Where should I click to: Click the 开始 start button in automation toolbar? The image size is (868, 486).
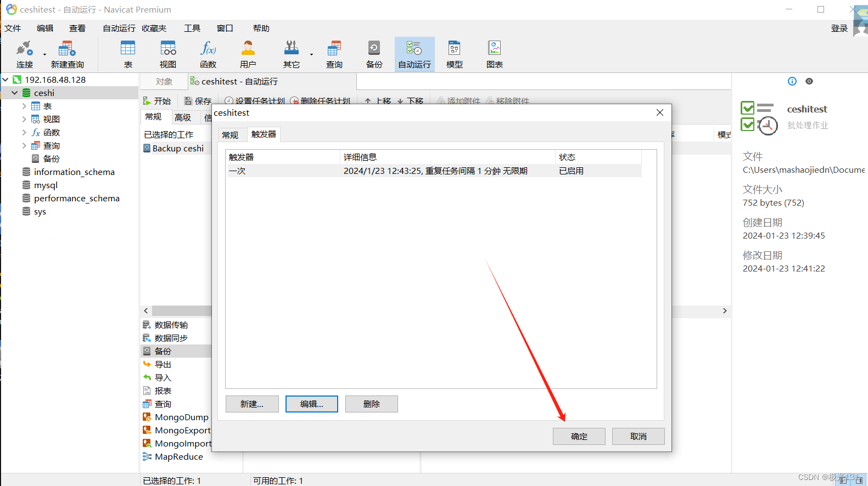click(157, 101)
